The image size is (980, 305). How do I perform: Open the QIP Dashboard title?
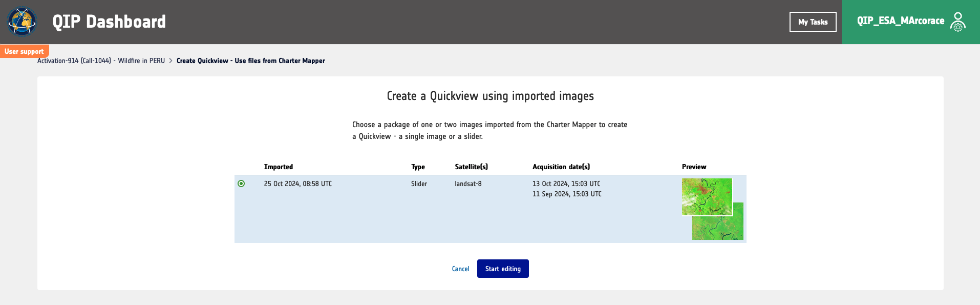click(x=109, y=22)
